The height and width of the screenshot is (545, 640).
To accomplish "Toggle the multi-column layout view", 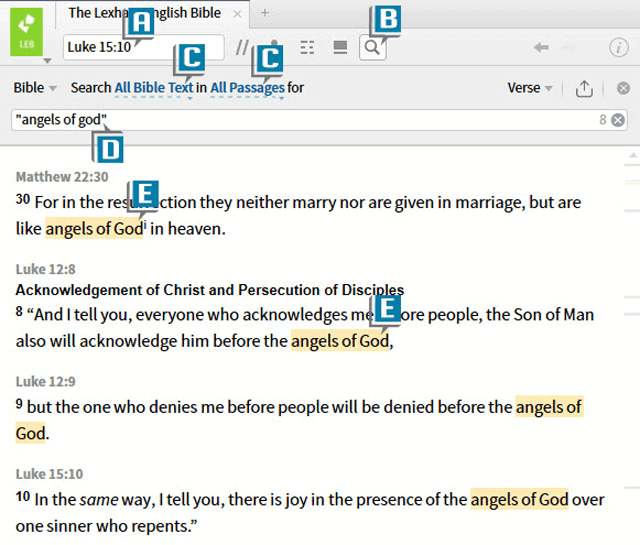I will pyautogui.click(x=339, y=47).
